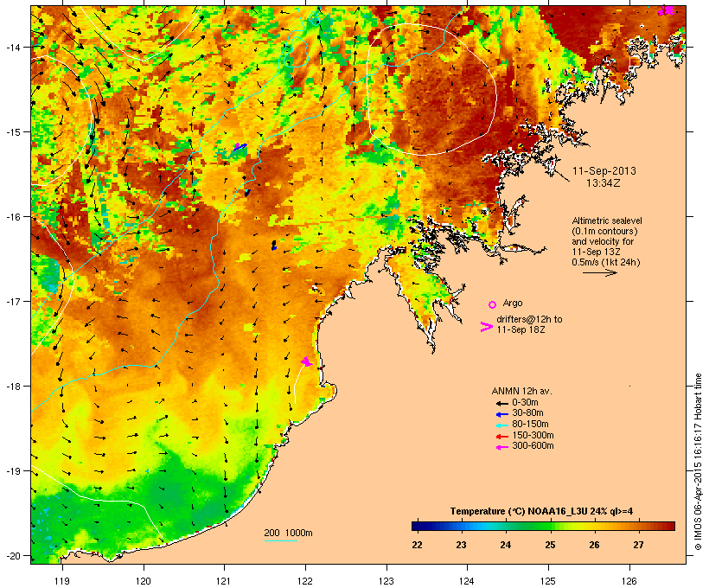The height and width of the screenshot is (588, 709).
Task: Click the 'drifters@12h to' label
Action: [x=529, y=319]
